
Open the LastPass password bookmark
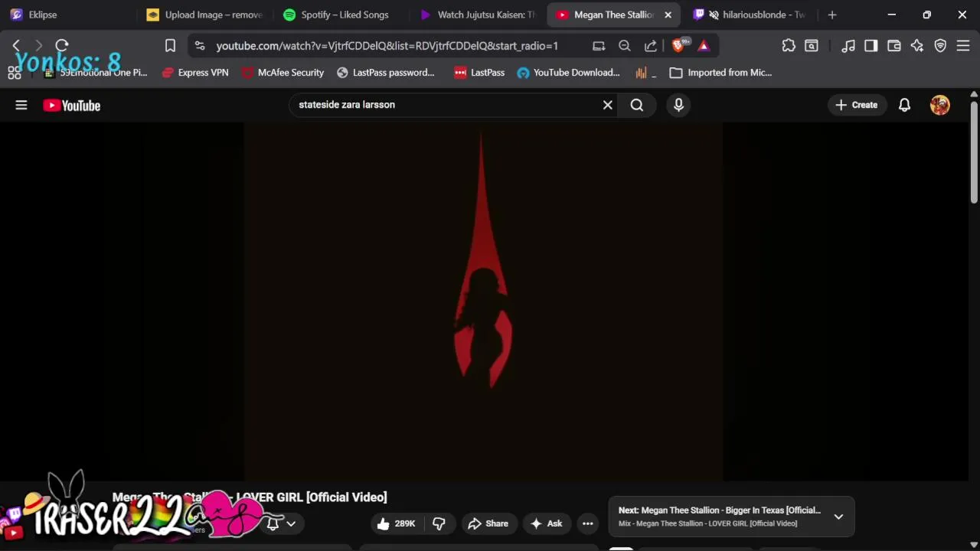pos(386,73)
